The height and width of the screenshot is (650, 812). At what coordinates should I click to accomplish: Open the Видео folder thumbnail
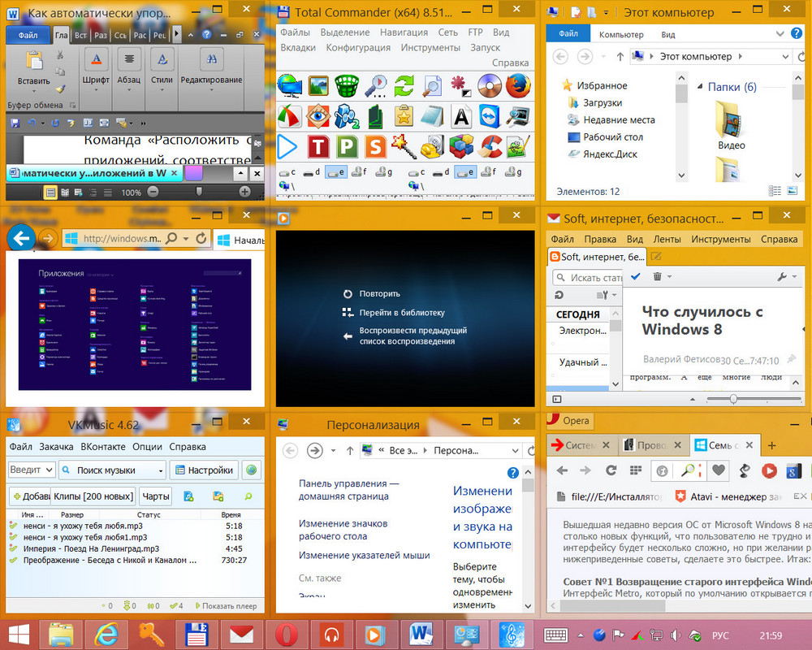[731, 125]
